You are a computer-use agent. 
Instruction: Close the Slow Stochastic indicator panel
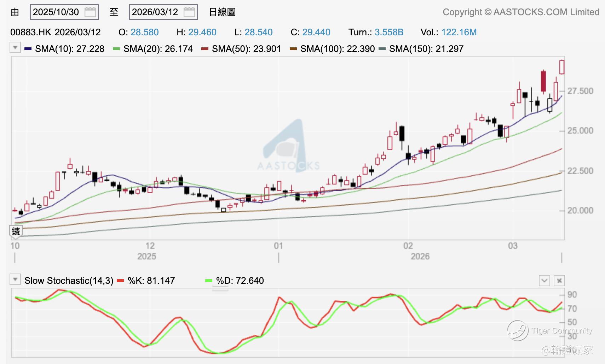pyautogui.click(x=559, y=281)
